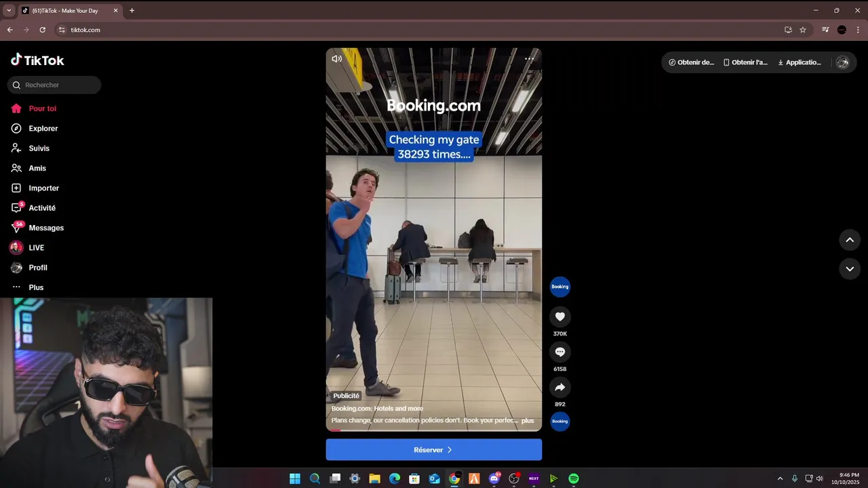
Task: Expand the caption with plus
Action: coord(528,421)
